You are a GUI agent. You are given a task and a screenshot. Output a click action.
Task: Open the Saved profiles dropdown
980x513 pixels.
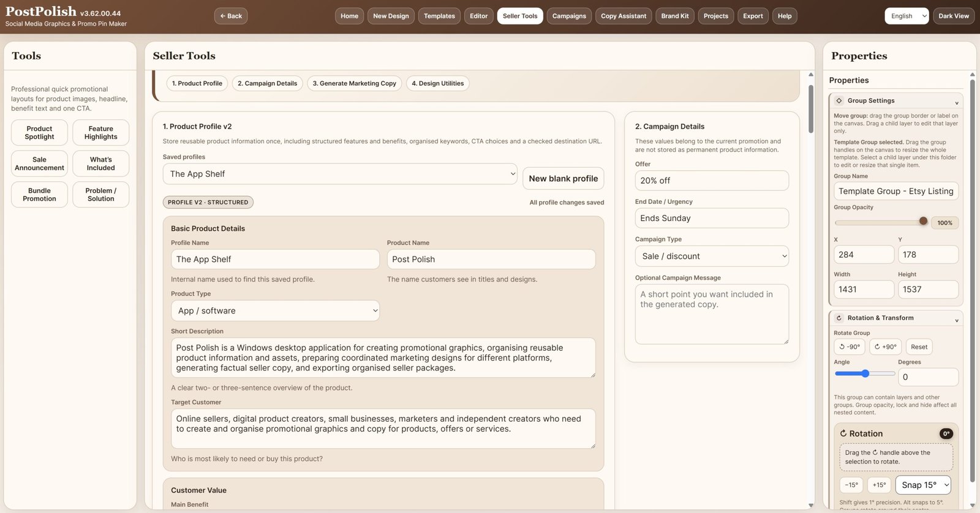coord(340,174)
